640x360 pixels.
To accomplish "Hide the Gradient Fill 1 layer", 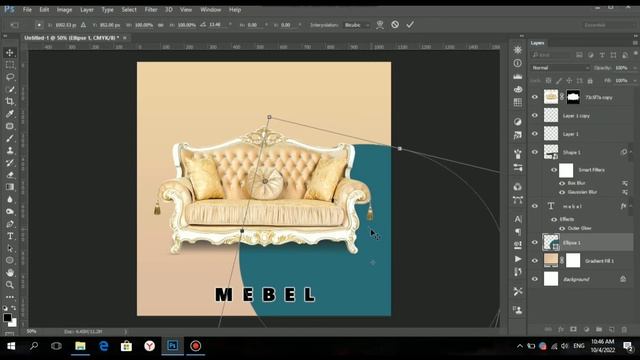I will 535,260.
